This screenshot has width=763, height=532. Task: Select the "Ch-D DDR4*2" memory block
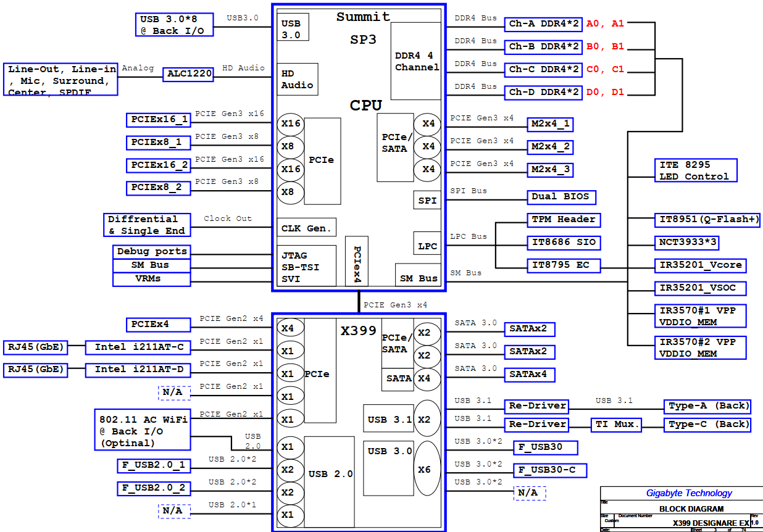coord(543,93)
